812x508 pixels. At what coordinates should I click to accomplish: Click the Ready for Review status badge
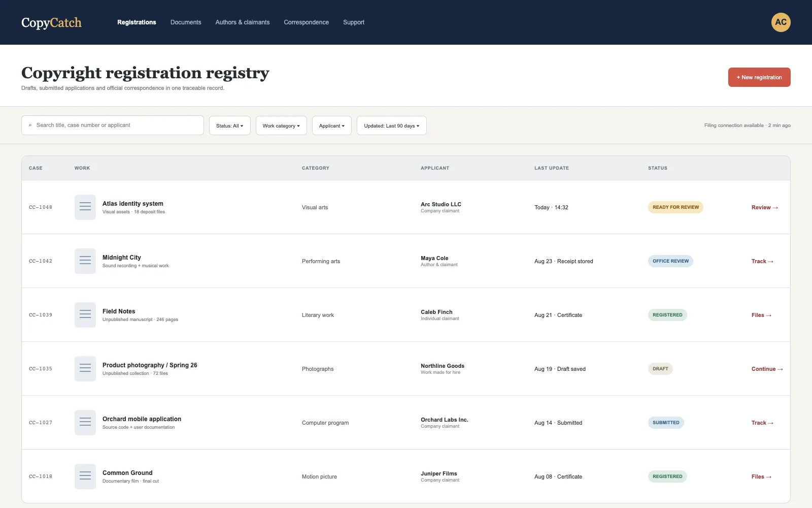(x=675, y=207)
